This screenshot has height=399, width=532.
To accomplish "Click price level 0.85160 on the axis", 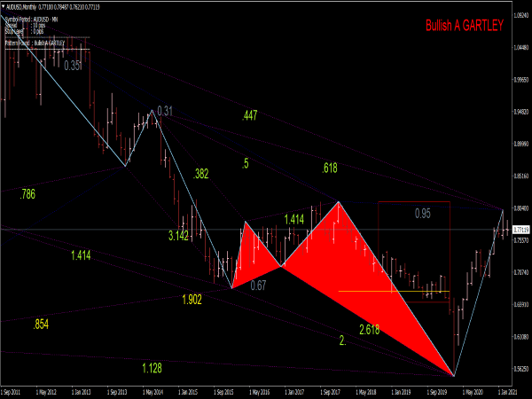I will [x=521, y=176].
